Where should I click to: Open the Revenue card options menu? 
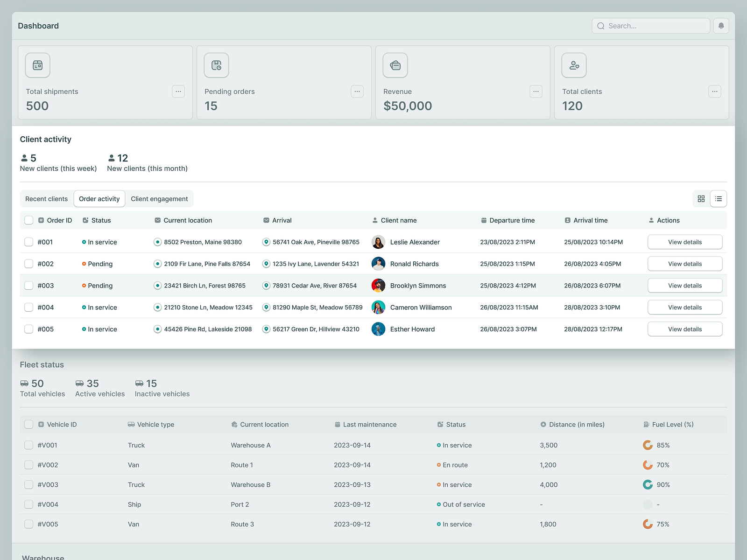536,91
